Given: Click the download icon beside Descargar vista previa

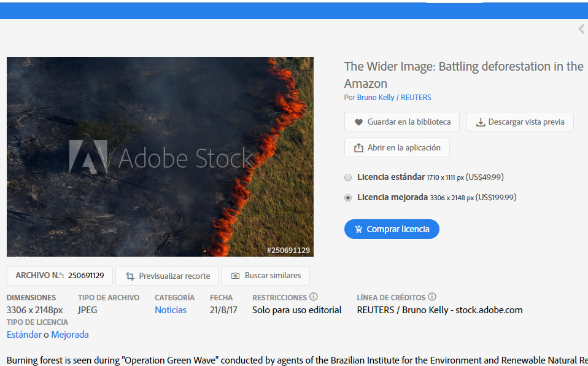Looking at the screenshot, I should 481,122.
